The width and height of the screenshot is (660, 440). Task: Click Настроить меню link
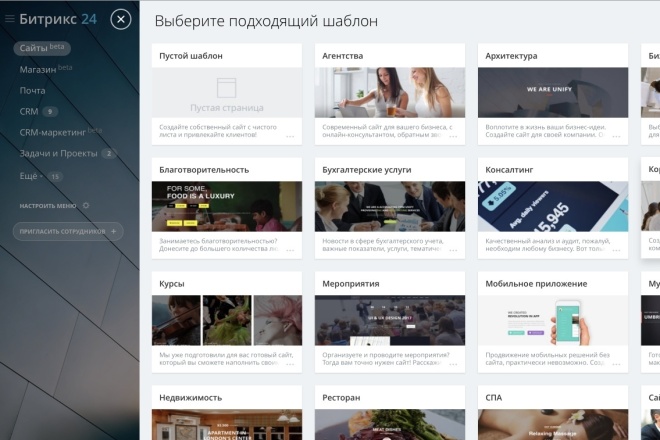48,206
